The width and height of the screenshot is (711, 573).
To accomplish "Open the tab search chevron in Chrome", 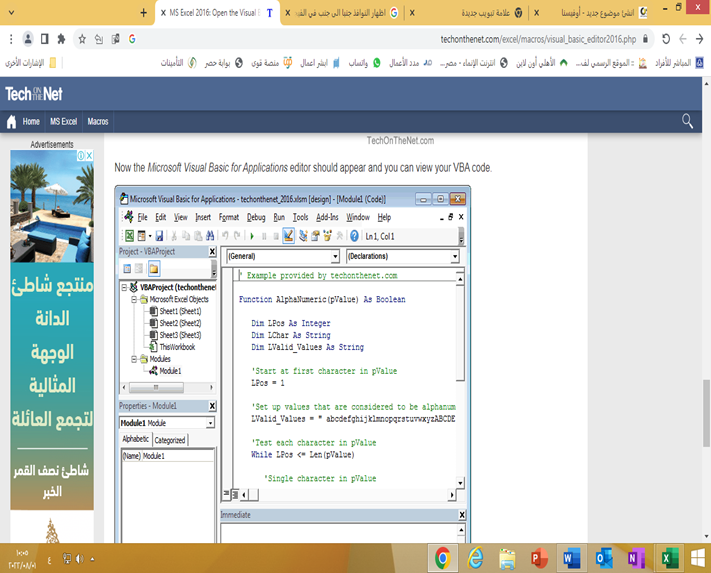I will [11, 13].
